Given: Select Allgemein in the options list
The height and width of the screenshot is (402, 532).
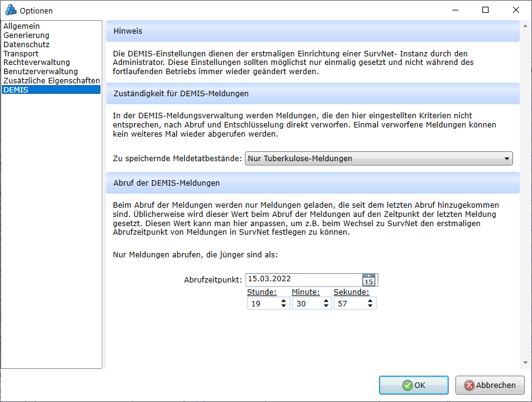Looking at the screenshot, I should tap(22, 26).
